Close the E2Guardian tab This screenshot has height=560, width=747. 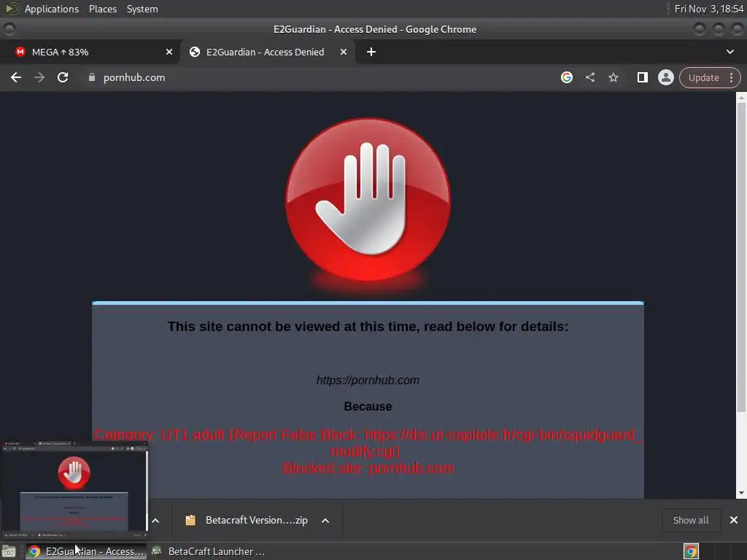click(343, 52)
